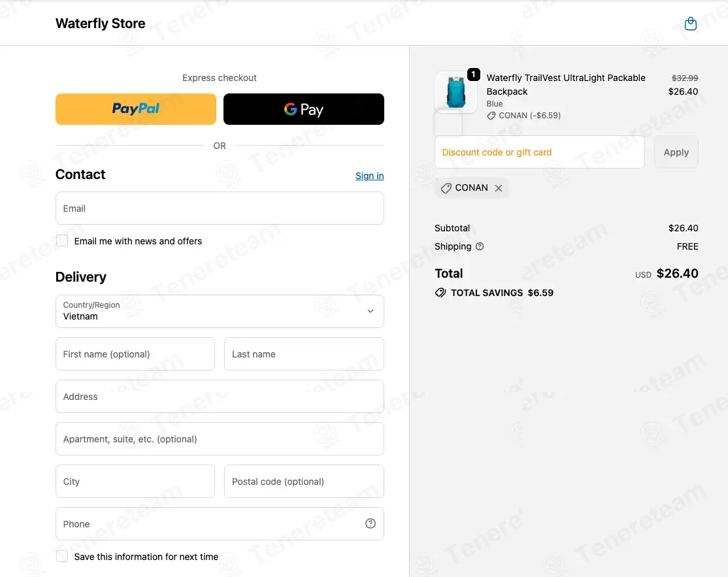The image size is (728, 577).
Task: Click the First name field
Action: coord(135,354)
